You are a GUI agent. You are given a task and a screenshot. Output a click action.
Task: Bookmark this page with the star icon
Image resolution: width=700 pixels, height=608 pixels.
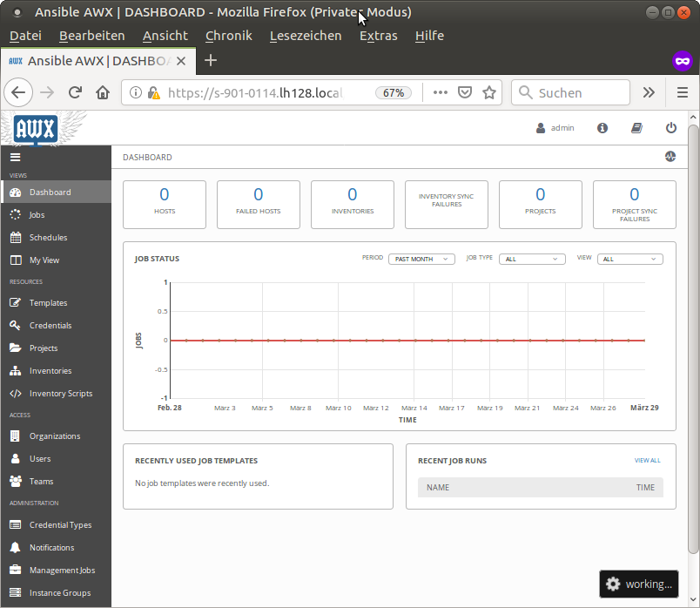(489, 92)
